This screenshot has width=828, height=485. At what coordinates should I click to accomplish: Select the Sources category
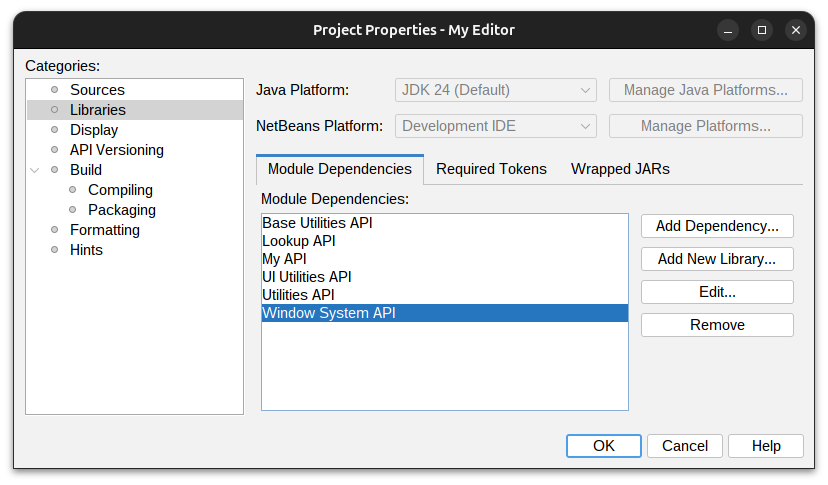coord(97,90)
